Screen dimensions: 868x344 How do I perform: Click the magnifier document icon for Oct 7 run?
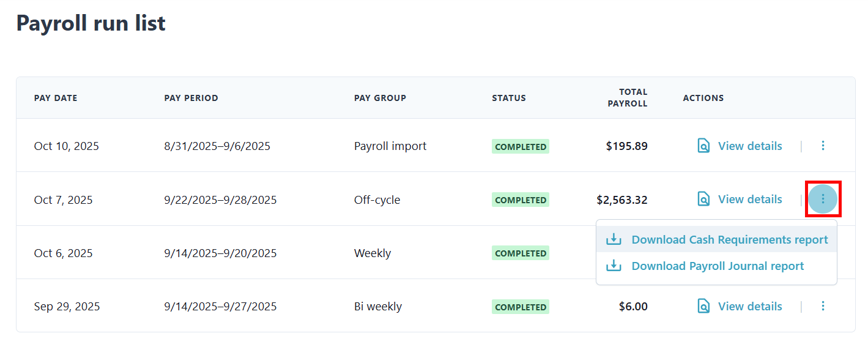pos(704,200)
